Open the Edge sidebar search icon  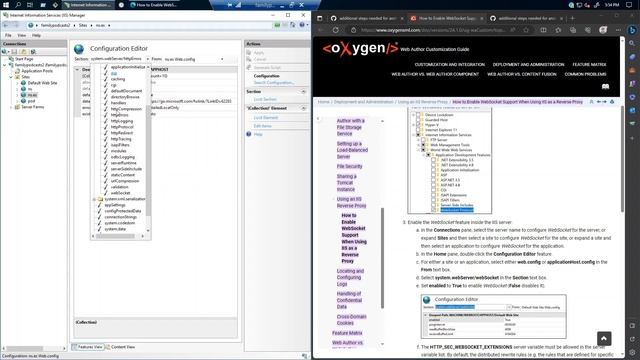point(632,43)
